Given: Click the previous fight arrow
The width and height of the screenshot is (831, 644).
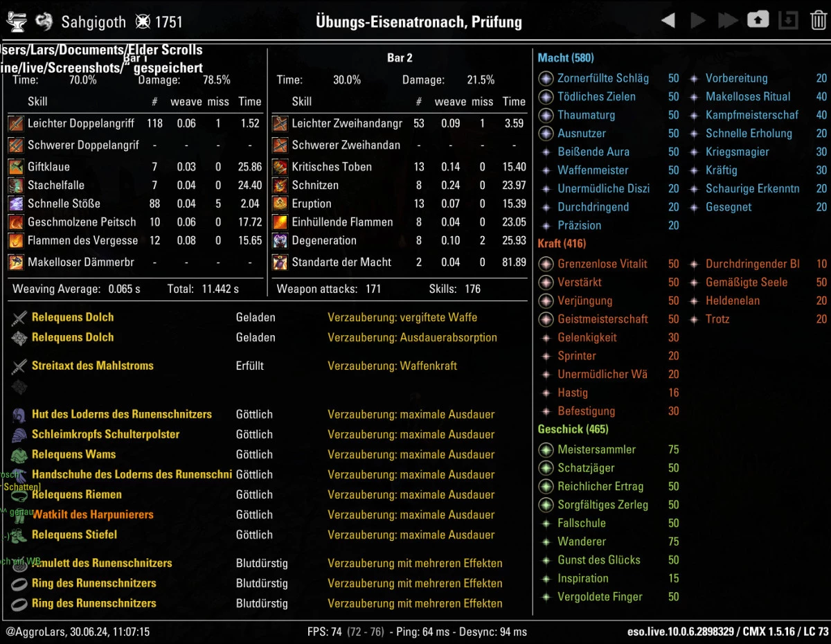Looking at the screenshot, I should (668, 21).
